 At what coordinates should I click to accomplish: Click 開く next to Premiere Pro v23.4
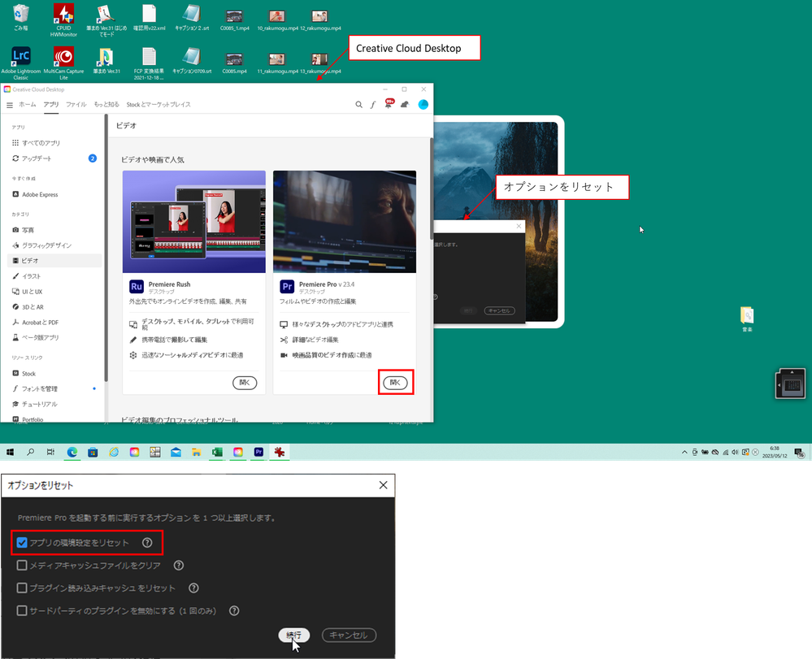[396, 382]
